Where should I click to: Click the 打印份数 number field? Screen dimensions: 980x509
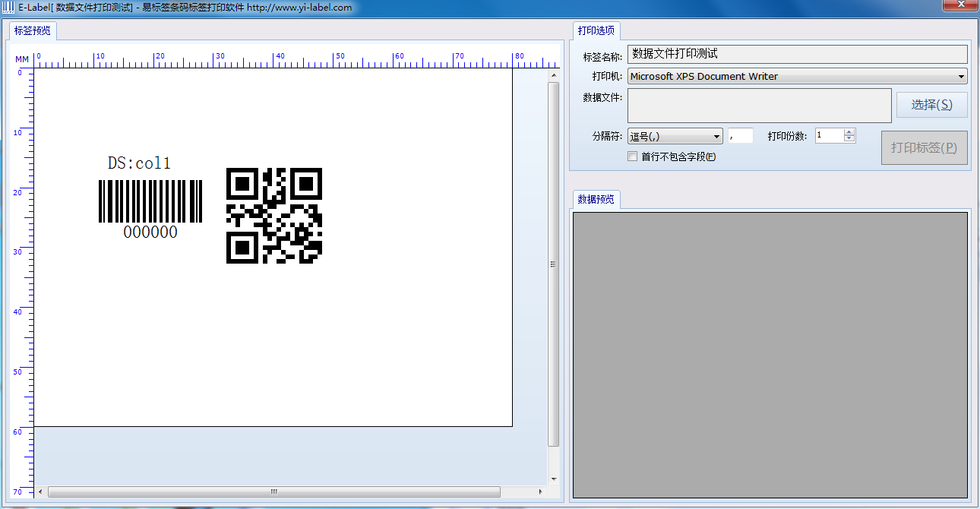click(x=830, y=135)
